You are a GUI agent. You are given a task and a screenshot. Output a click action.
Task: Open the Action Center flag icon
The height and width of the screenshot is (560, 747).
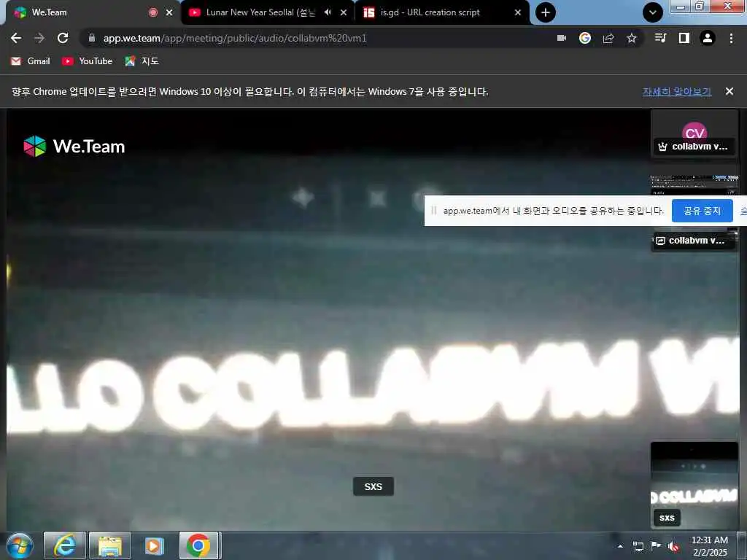click(x=656, y=545)
